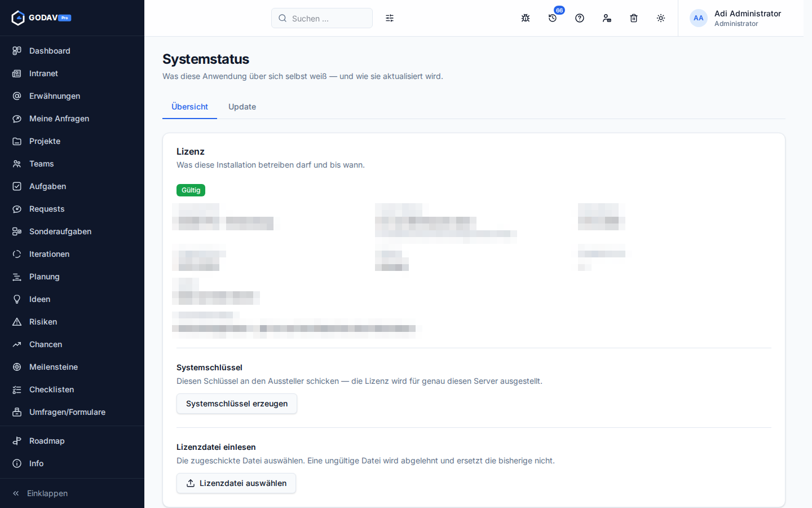Open Sonderaufgaben in sidebar

72,231
